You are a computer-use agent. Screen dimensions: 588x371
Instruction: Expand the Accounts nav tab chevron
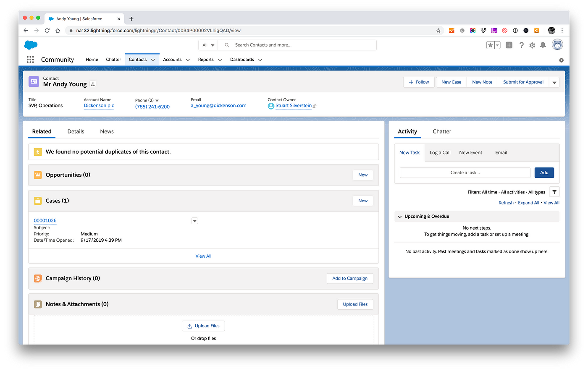coord(188,60)
